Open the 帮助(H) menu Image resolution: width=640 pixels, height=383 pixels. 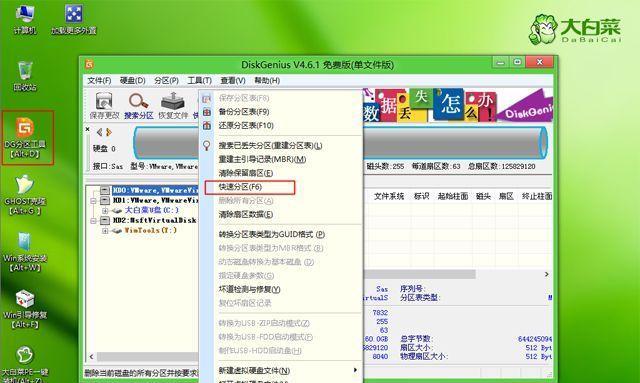267,80
